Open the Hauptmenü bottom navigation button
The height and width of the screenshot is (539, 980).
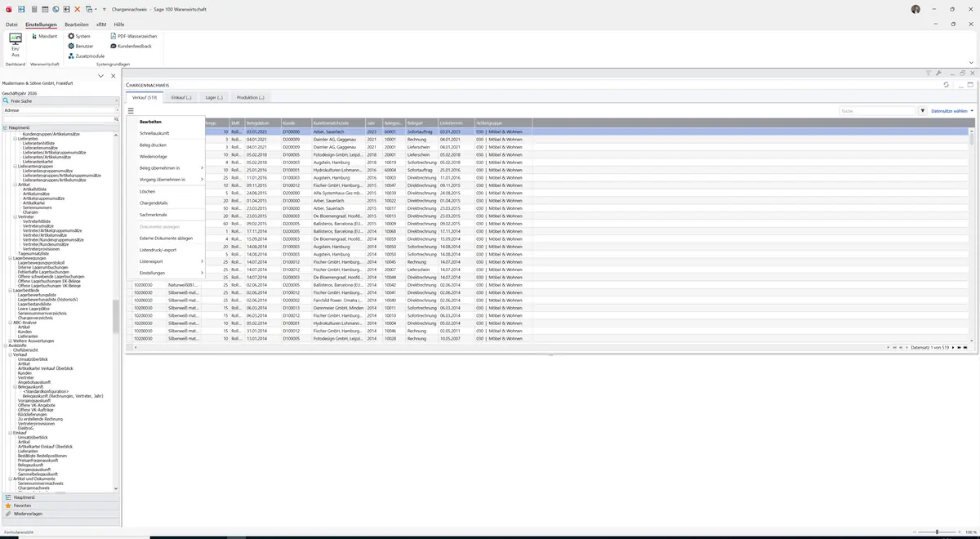coord(60,497)
